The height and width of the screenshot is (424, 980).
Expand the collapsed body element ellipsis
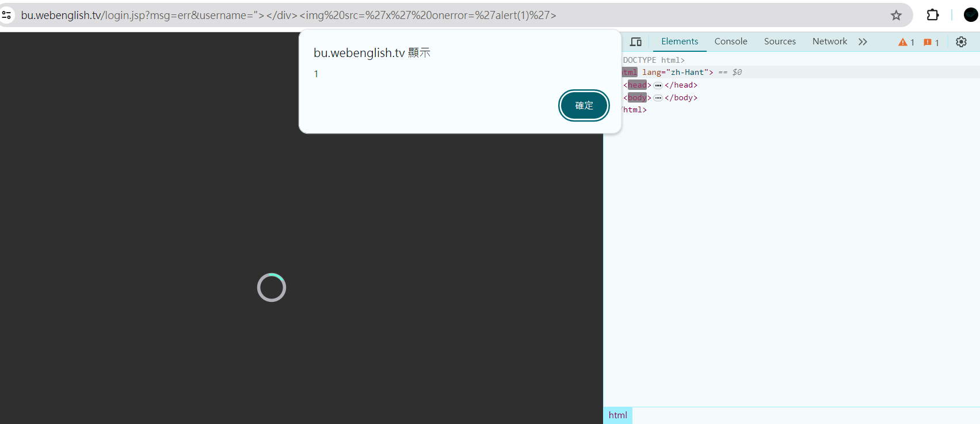click(x=658, y=98)
